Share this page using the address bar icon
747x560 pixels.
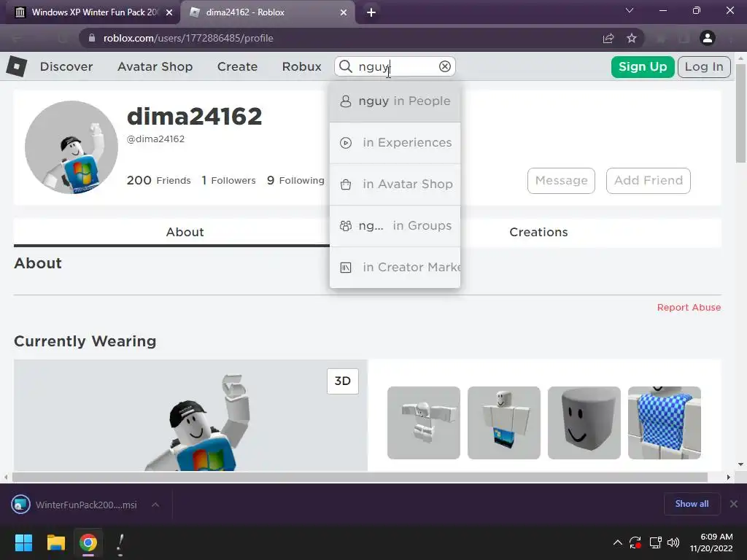coord(608,38)
